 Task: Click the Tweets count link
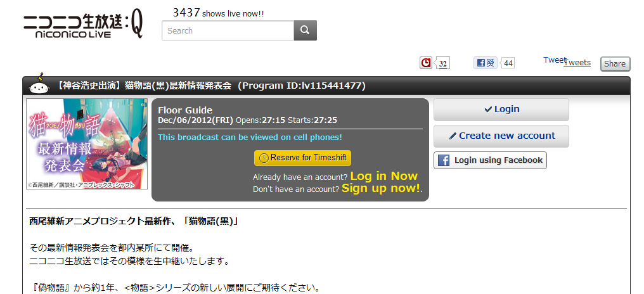point(578,63)
